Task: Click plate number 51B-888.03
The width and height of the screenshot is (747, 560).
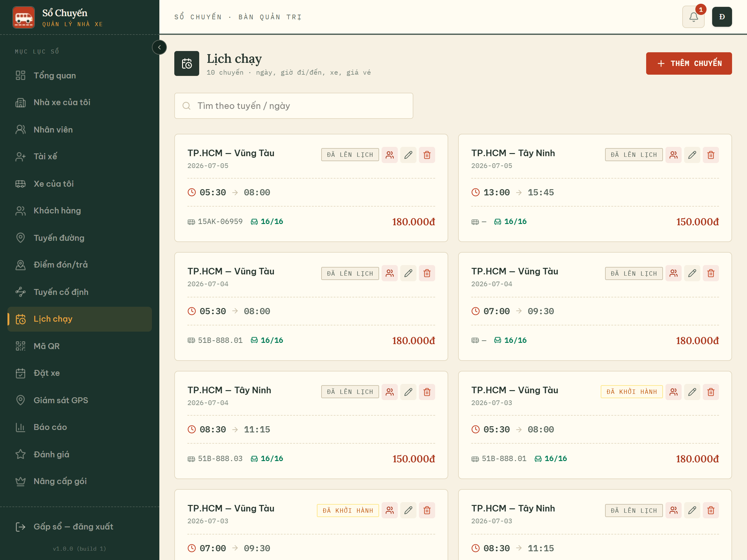Action: click(220, 458)
